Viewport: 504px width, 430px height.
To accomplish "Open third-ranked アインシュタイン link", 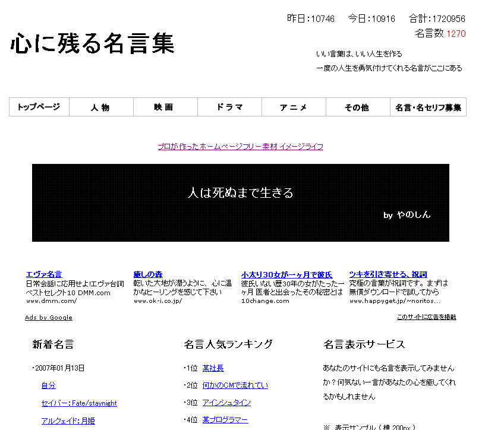I will (226, 403).
